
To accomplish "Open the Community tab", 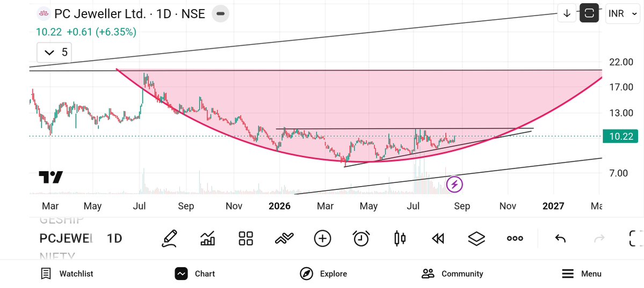I will click(452, 274).
